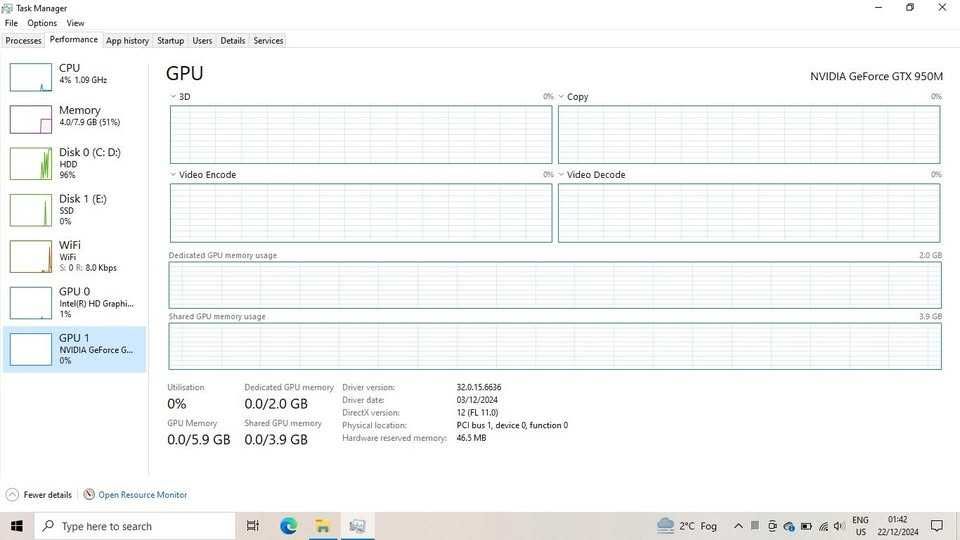Click GPU Memory value 0.0/5.9 GB
960x540 pixels.
click(198, 440)
